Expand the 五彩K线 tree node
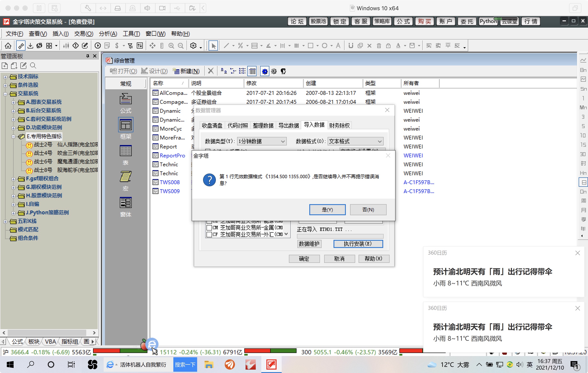The image size is (588, 373). (5, 221)
